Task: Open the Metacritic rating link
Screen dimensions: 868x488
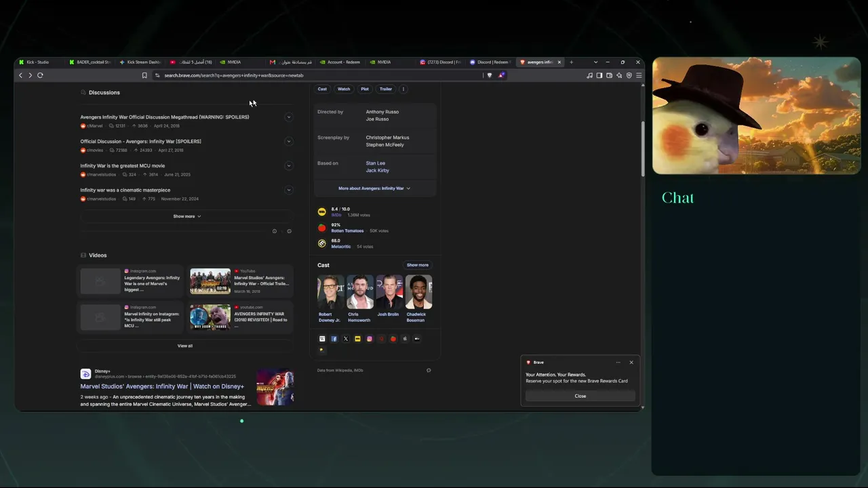Action: [341, 247]
